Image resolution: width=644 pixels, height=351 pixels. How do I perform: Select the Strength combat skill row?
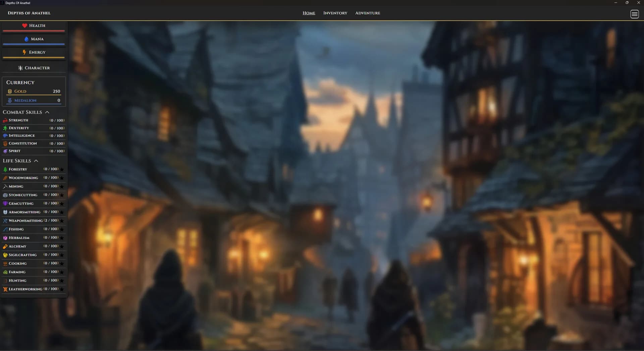34,120
